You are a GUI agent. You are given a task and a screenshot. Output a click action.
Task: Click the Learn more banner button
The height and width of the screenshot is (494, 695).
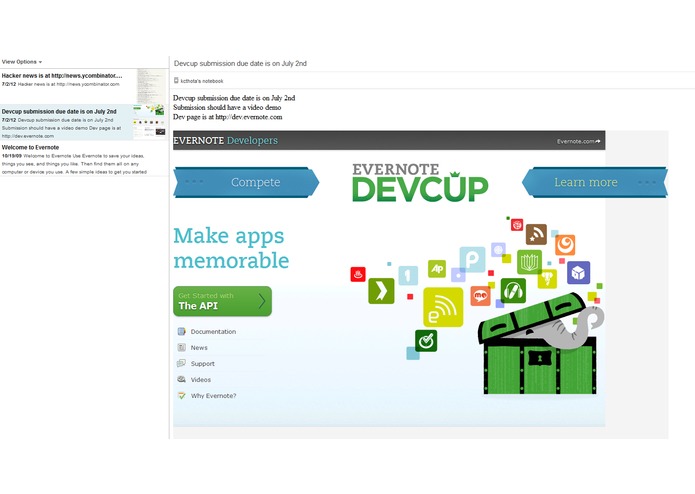[x=595, y=182]
